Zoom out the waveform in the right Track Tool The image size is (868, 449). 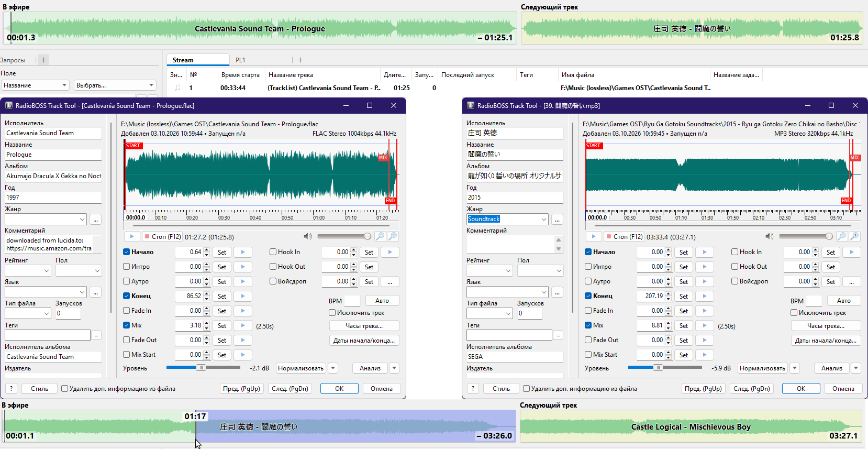click(x=842, y=237)
